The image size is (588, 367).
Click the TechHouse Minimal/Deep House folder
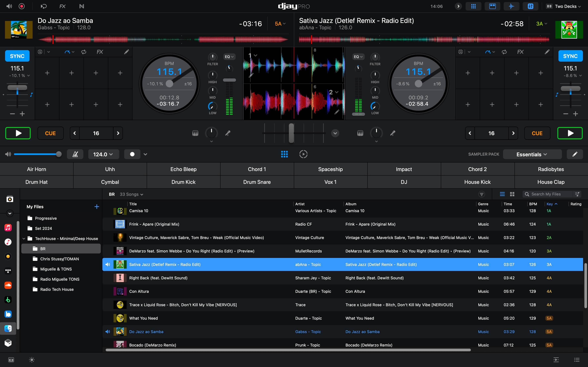(x=66, y=238)
